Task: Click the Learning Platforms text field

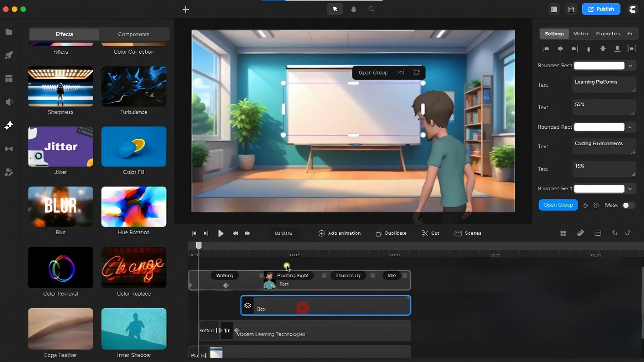Action: [604, 85]
